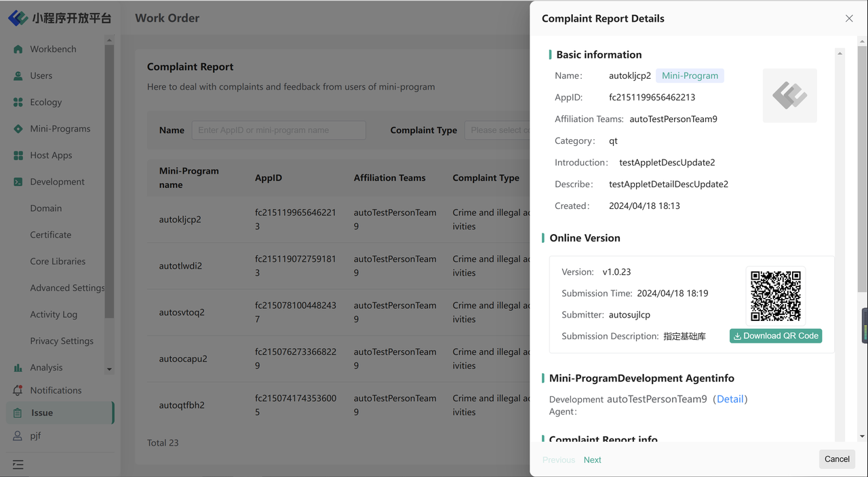Click the mini-program logo thumbnail
Screen dimensions: 868x477
click(790, 96)
